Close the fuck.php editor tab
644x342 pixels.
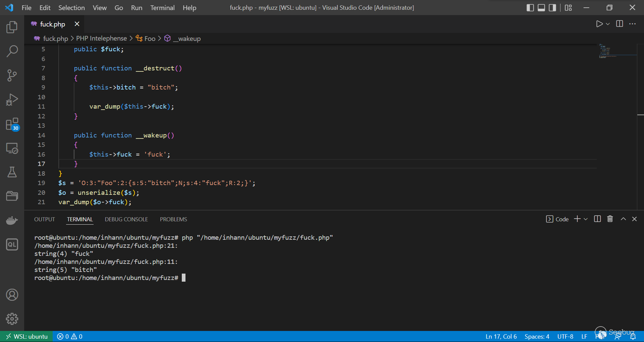(77, 24)
